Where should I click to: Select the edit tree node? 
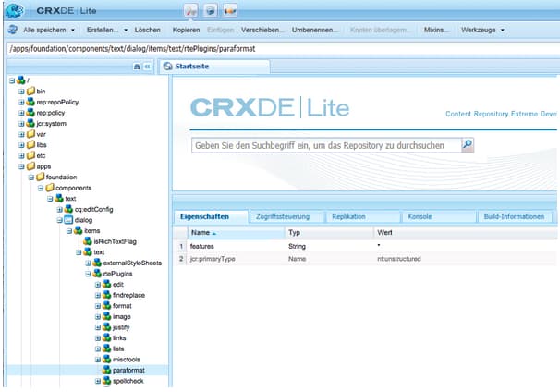pyautogui.click(x=118, y=285)
